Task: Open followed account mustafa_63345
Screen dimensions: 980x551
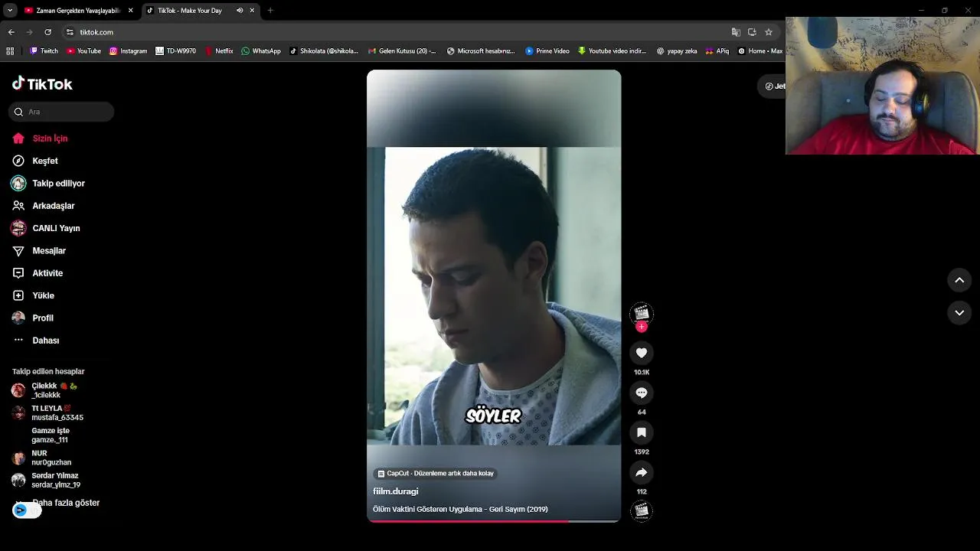Action: (x=47, y=413)
